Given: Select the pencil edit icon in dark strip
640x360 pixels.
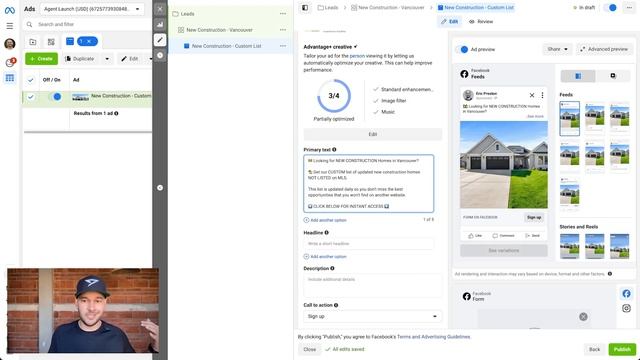Looking at the screenshot, I should [x=160, y=40].
